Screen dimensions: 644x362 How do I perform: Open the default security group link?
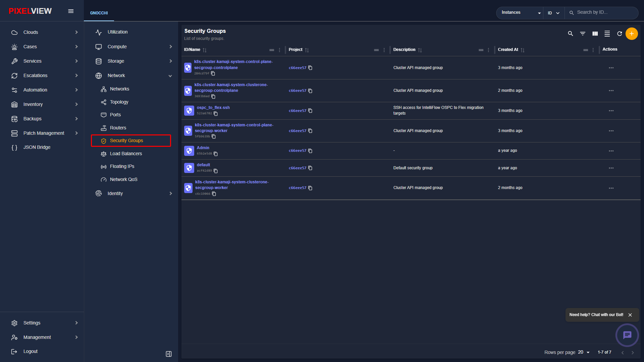[x=203, y=165]
